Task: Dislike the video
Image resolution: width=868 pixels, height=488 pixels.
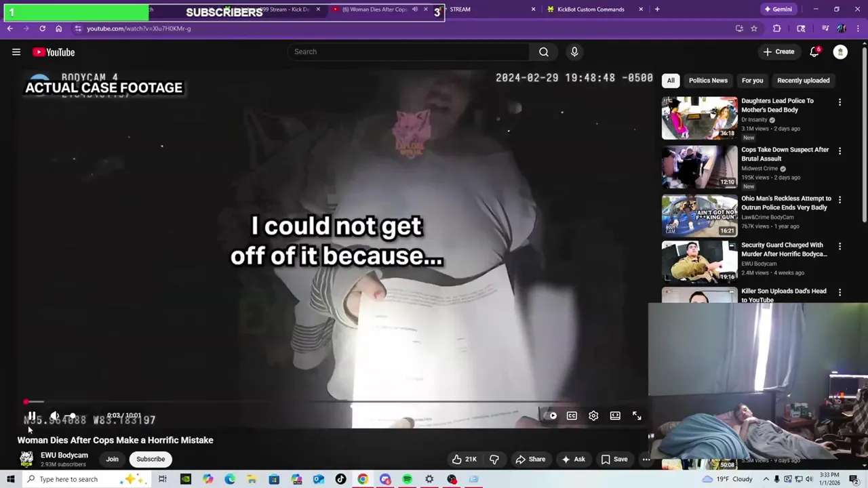Action: 494,460
